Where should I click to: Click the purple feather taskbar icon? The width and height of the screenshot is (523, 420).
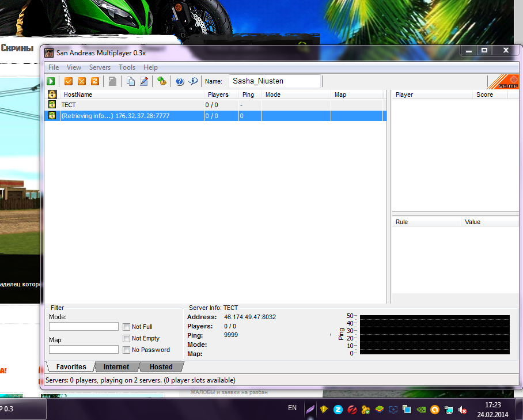310,409
